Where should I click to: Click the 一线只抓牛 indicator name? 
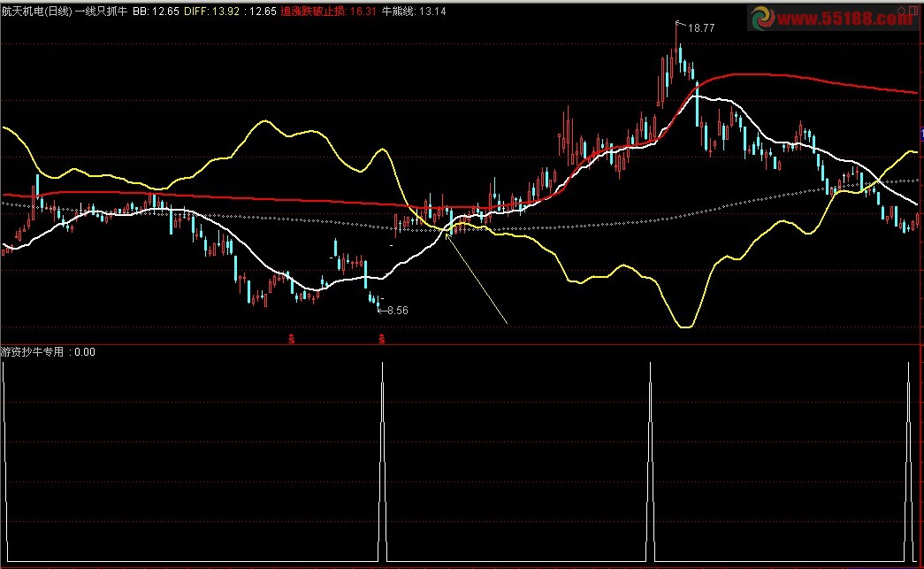[x=101, y=12]
